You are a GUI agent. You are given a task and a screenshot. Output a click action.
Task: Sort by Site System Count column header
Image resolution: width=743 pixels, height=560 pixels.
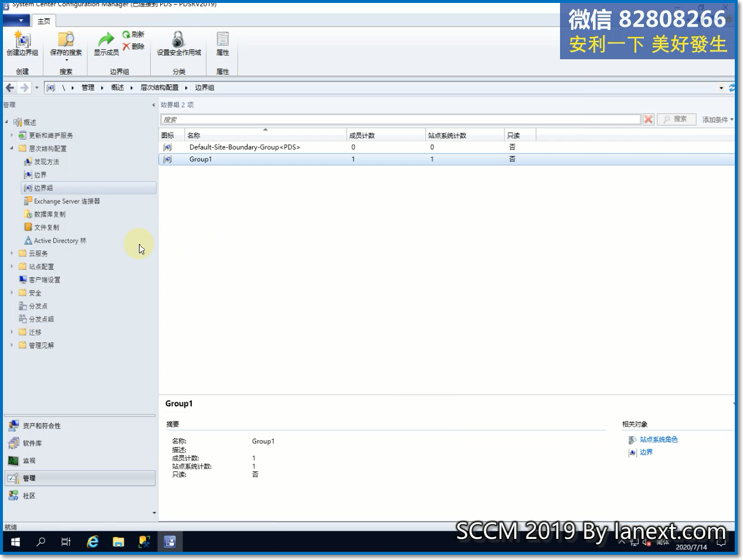[x=464, y=135]
